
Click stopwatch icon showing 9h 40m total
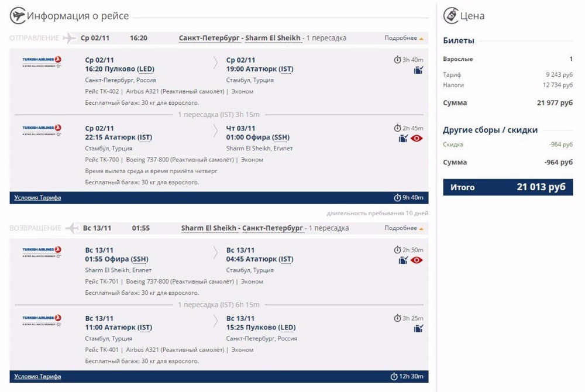397,198
